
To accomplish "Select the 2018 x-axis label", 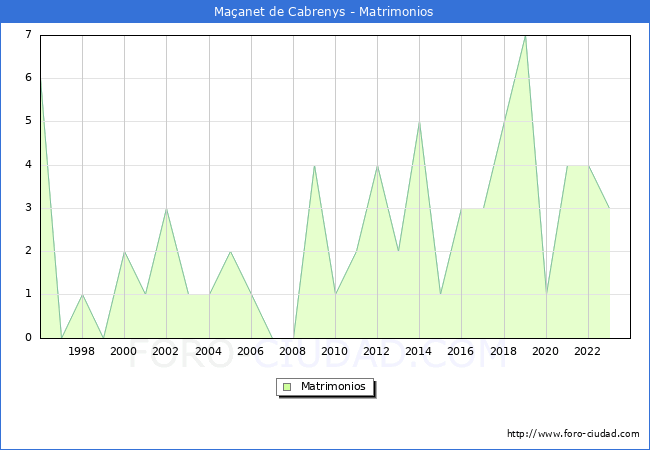I will pos(503,351).
